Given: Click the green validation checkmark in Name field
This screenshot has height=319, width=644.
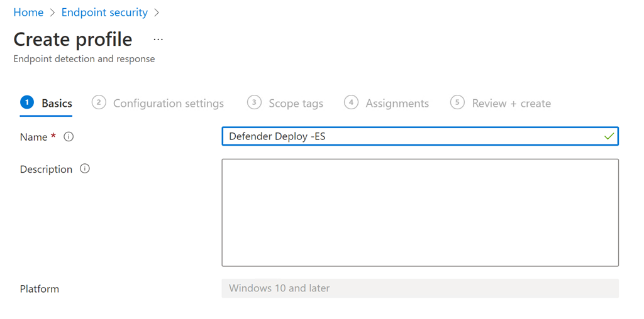Looking at the screenshot, I should 608,136.
